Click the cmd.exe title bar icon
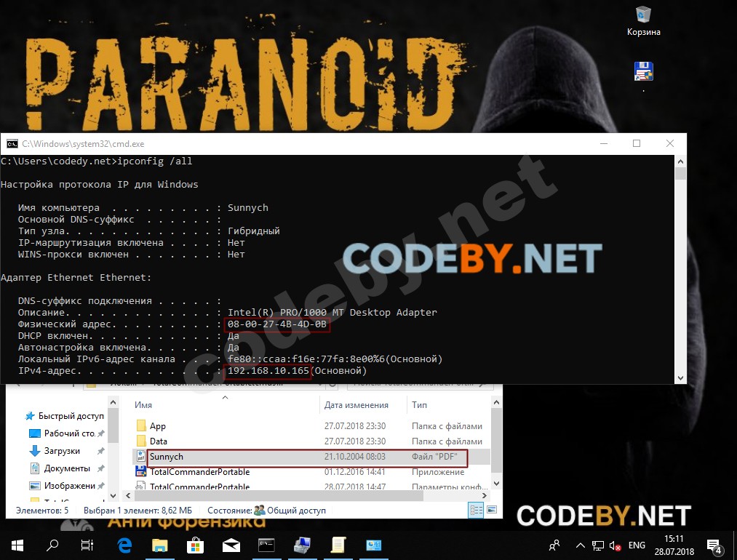 tap(12, 144)
